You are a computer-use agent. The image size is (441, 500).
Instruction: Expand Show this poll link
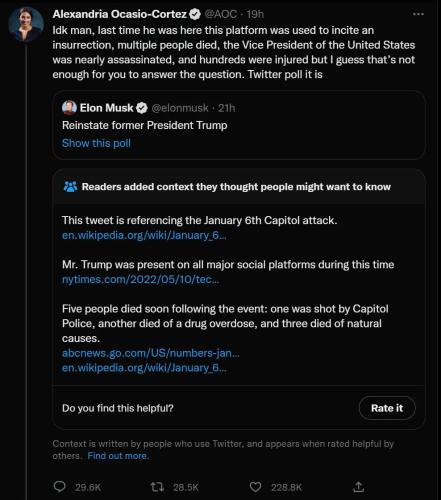pyautogui.click(x=96, y=143)
